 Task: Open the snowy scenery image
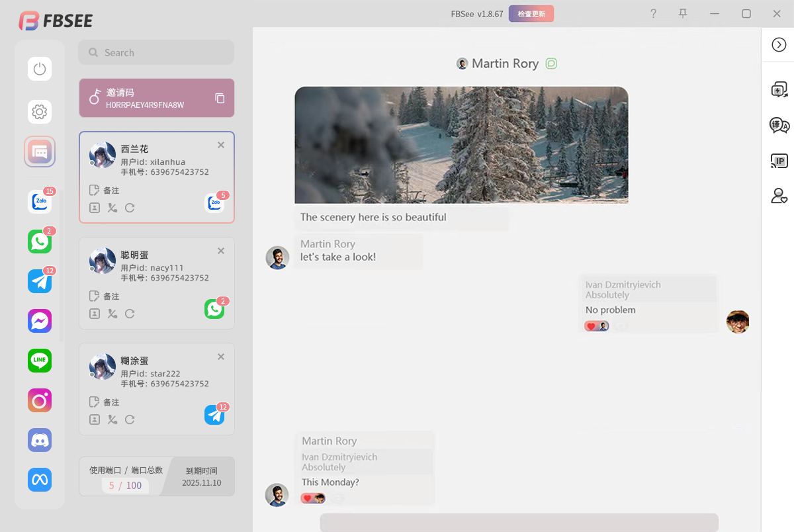[461, 145]
